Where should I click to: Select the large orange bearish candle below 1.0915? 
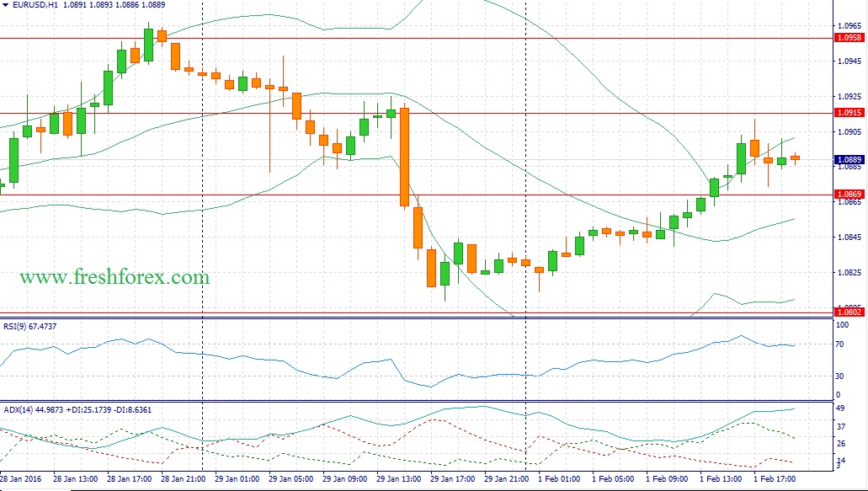(404, 156)
